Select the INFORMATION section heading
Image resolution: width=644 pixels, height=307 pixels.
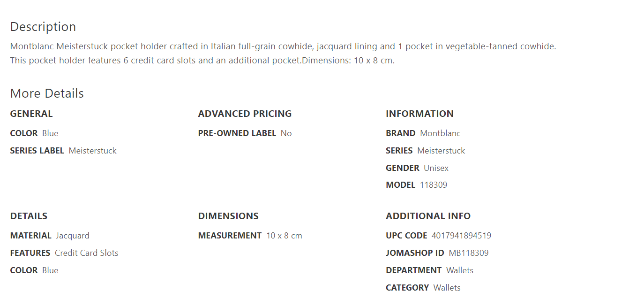click(x=419, y=114)
